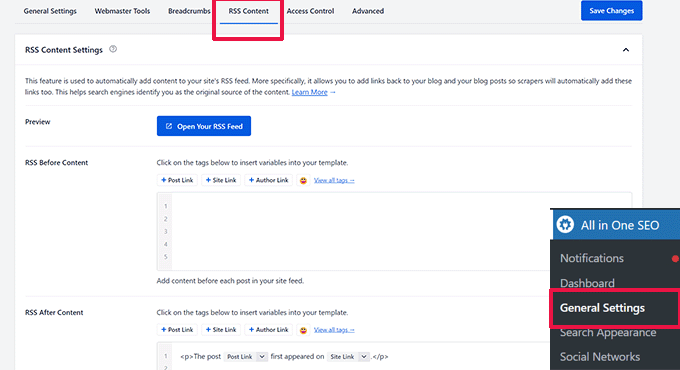Select the RSS Content tab
The image size is (680, 370).
click(x=248, y=11)
